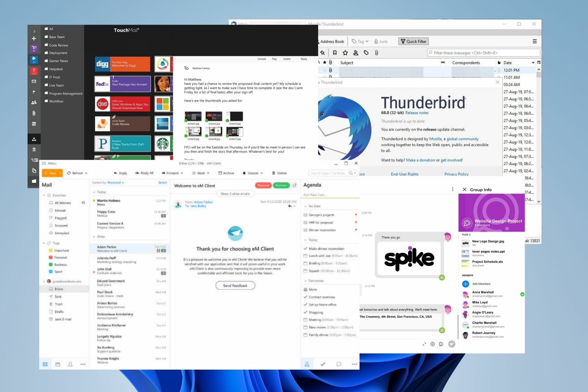This screenshot has width=588, height=392.
Task: Open the 'Release notes' link in Thunderbird
Action: click(x=417, y=113)
